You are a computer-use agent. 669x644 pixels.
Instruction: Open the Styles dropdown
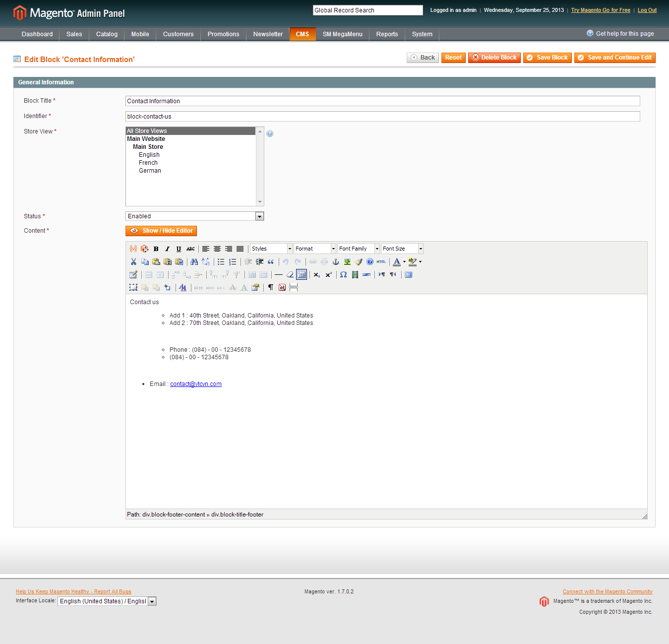click(x=271, y=249)
